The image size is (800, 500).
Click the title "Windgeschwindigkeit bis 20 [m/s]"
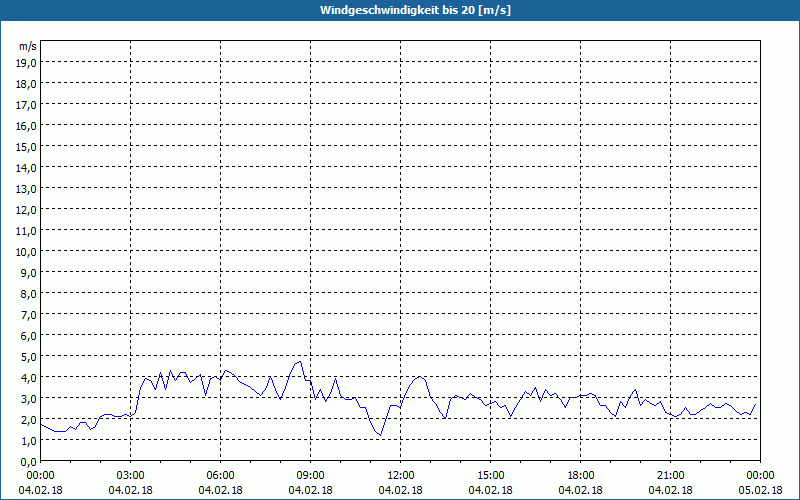415,10
